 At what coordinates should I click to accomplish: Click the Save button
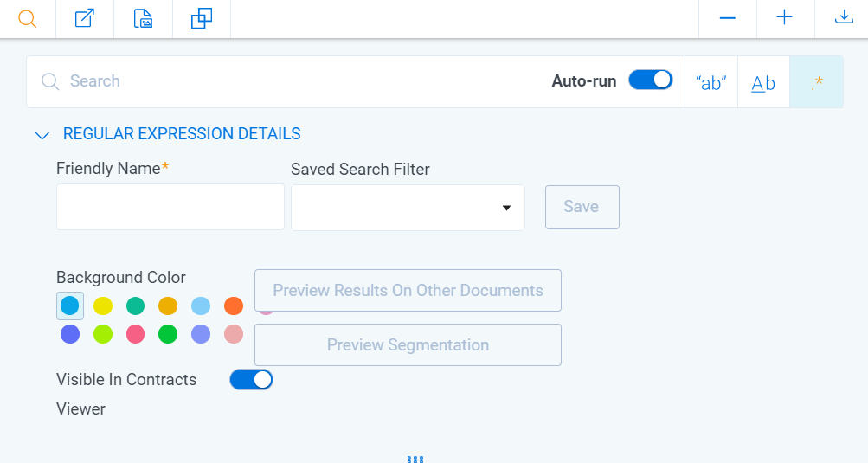(x=582, y=207)
